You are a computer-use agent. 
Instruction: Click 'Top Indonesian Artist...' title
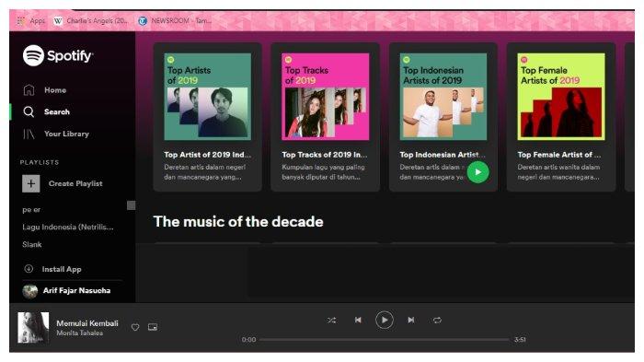(443, 155)
